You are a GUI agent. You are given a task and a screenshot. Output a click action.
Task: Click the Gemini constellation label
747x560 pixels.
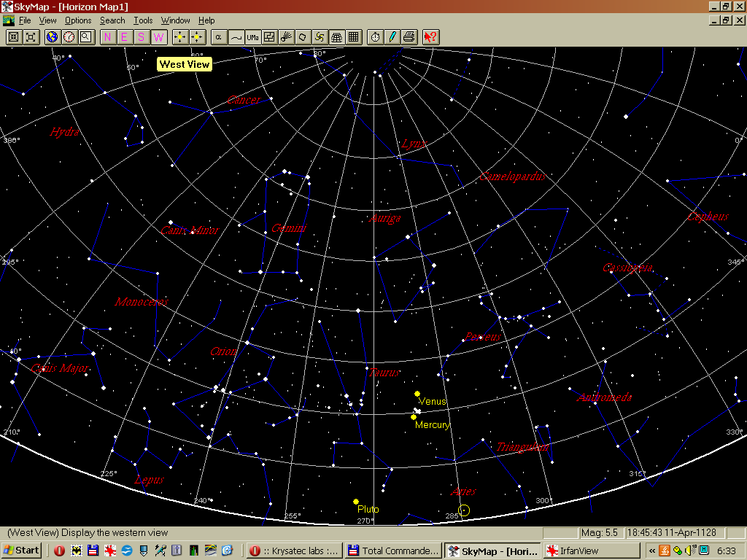click(289, 228)
